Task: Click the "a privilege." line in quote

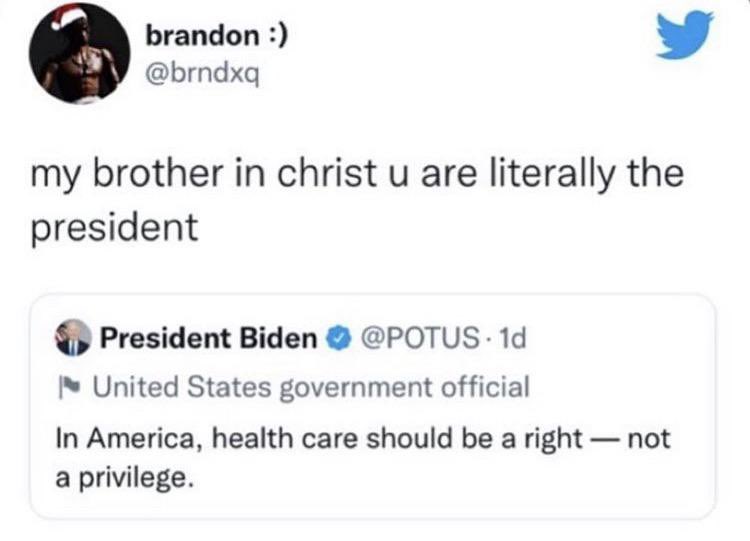Action: point(125,477)
